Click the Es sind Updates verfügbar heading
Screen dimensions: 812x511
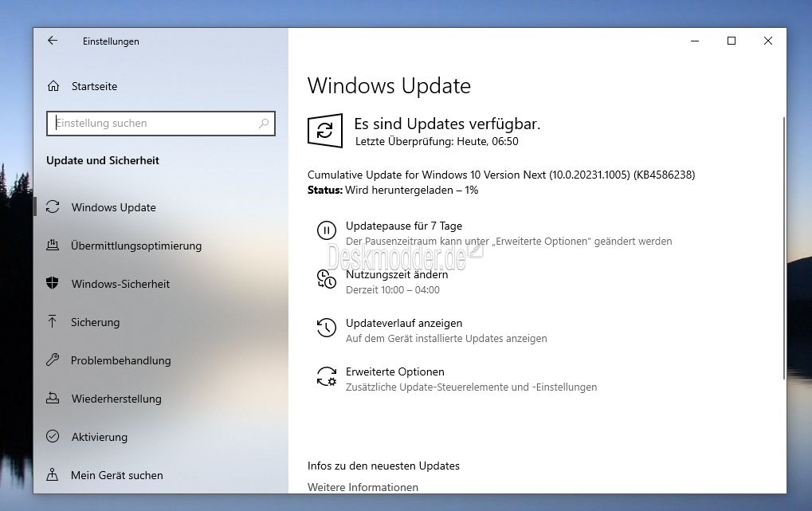[447, 124]
